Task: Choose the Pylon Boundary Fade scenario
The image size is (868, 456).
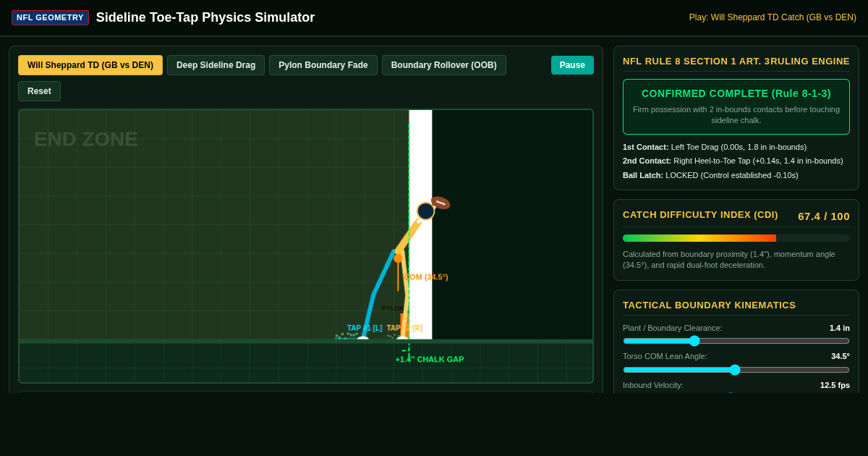Action: click(323, 65)
